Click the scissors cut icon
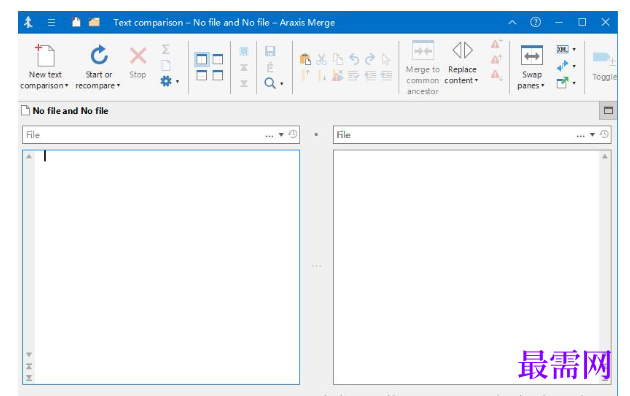630x396 pixels. [x=321, y=59]
